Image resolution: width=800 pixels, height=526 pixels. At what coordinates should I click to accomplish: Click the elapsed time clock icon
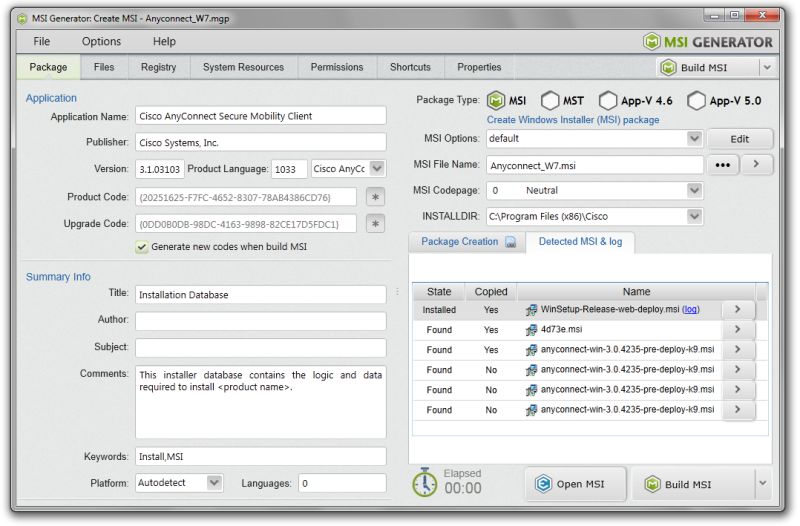pyautogui.click(x=424, y=482)
